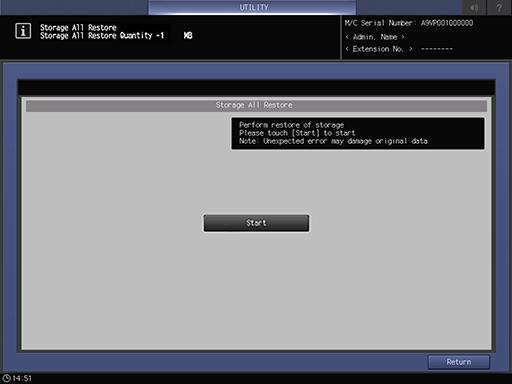The width and height of the screenshot is (512, 384).
Task: Click the 'Unexpected error may damage' note
Action: click(x=333, y=141)
